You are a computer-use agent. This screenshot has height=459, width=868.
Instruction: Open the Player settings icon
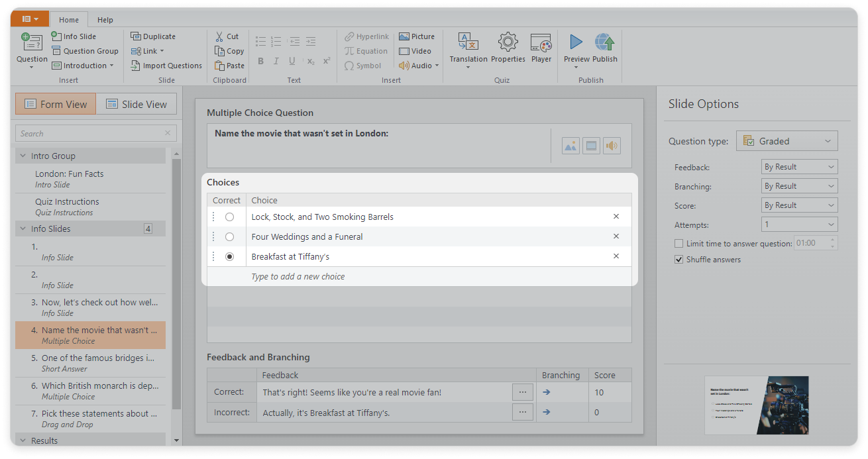(541, 44)
